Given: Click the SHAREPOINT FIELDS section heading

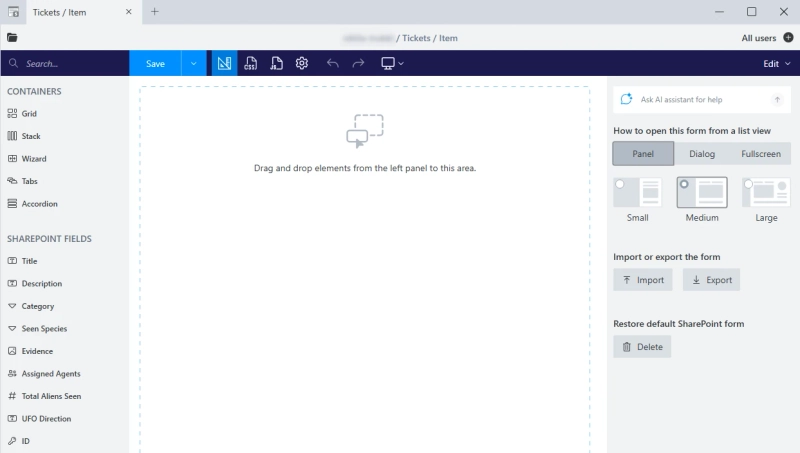Looking at the screenshot, I should tap(49, 239).
